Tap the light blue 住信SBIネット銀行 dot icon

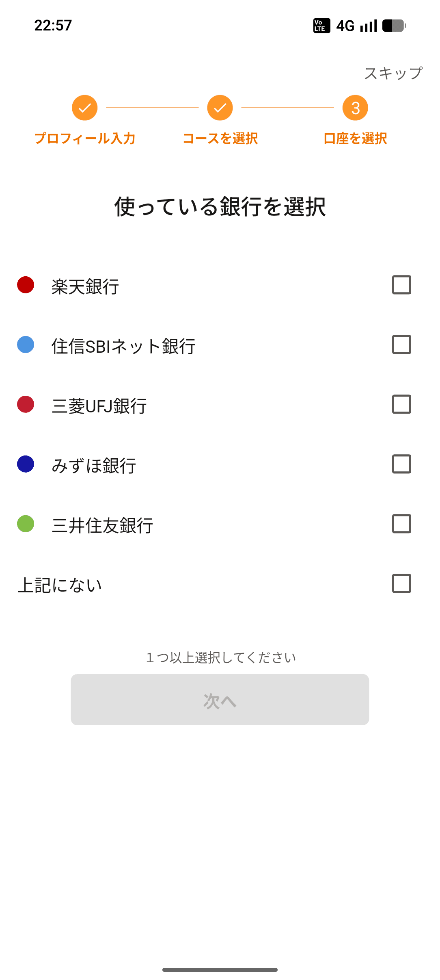coord(26,345)
